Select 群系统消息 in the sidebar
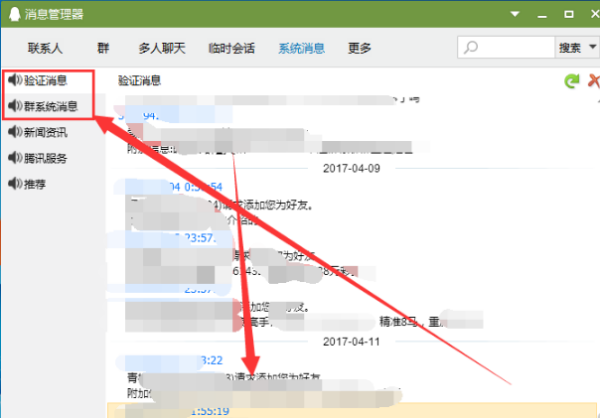Viewport: 600px width, 418px height. (x=51, y=106)
